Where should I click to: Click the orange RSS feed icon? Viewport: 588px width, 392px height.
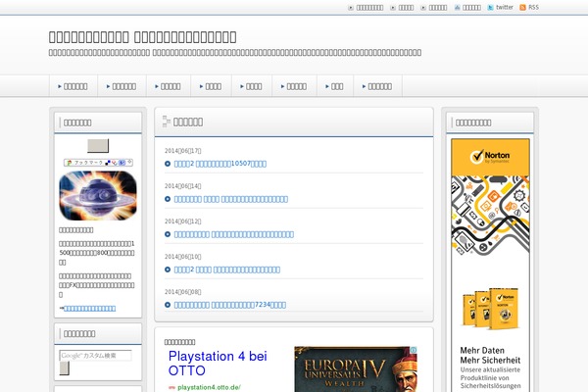(x=522, y=8)
